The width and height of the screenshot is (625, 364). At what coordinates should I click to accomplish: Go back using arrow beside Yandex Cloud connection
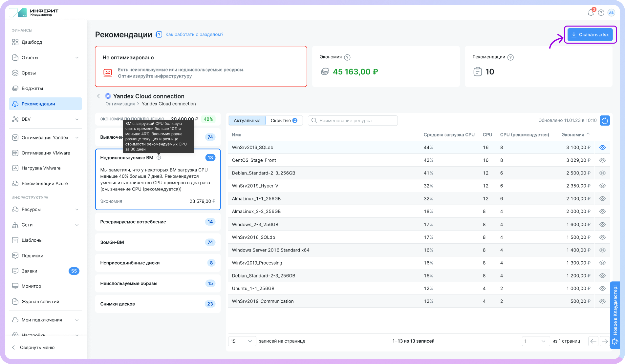(x=98, y=96)
